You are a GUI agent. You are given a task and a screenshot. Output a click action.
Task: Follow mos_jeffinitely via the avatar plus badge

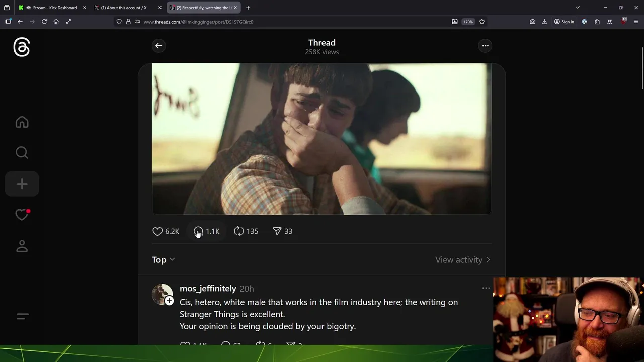click(x=169, y=301)
